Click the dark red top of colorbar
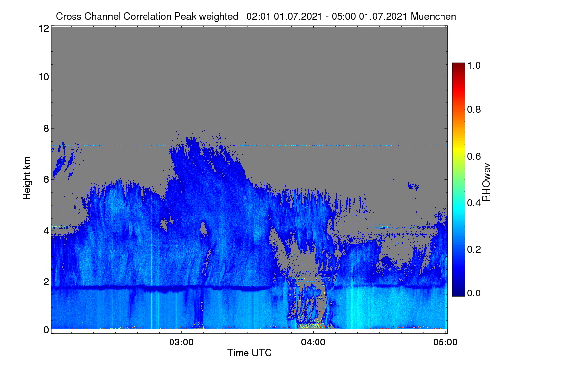The width and height of the screenshot is (588, 392). [458, 65]
